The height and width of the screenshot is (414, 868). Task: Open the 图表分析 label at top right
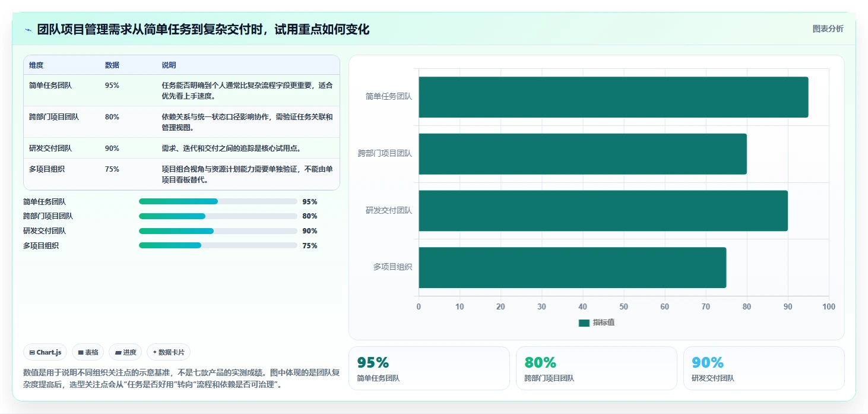828,29
